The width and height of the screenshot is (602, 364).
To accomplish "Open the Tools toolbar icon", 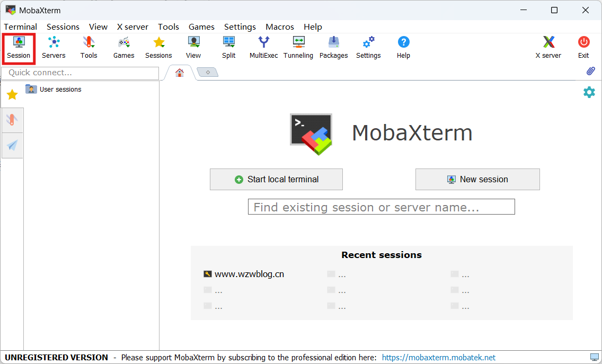I will pos(88,47).
